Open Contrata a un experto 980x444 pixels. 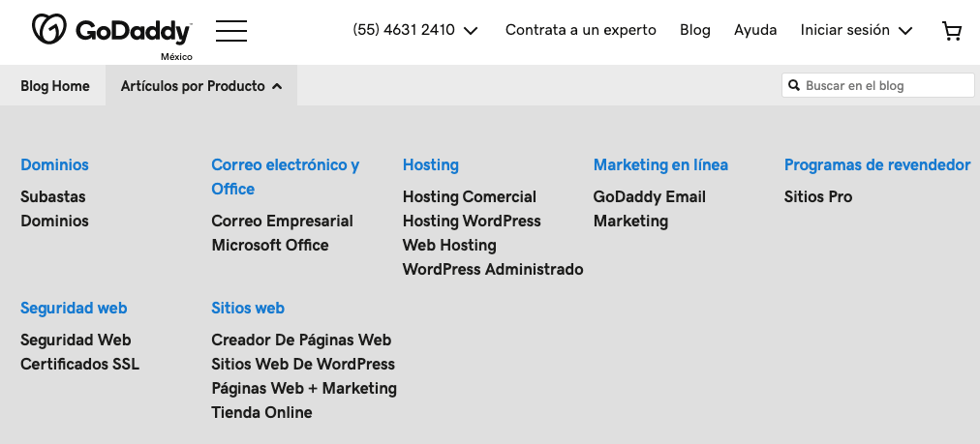(581, 30)
